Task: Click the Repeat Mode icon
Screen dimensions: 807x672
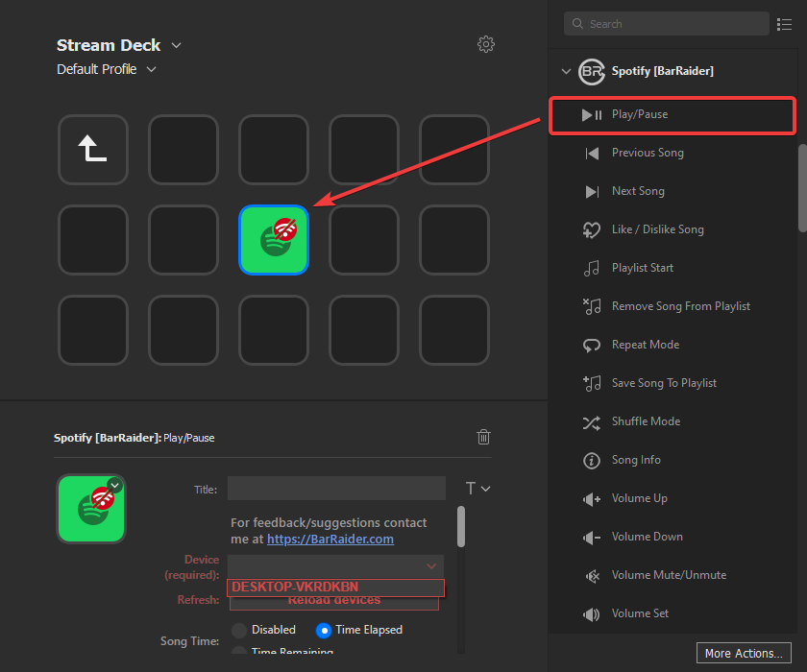Action: [x=592, y=345]
